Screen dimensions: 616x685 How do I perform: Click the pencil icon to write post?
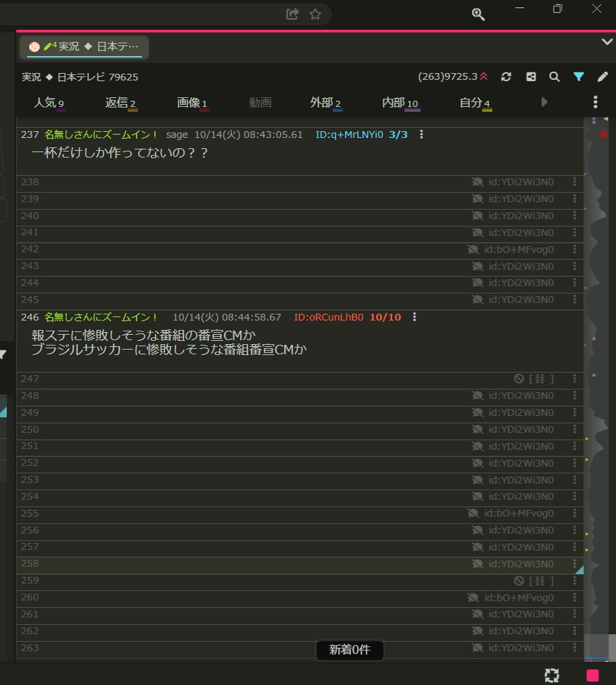pos(603,77)
